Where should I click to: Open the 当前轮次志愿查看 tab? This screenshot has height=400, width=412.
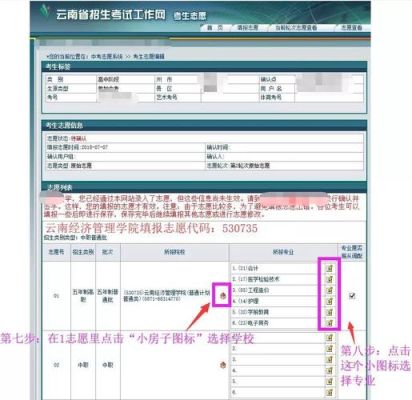click(296, 28)
